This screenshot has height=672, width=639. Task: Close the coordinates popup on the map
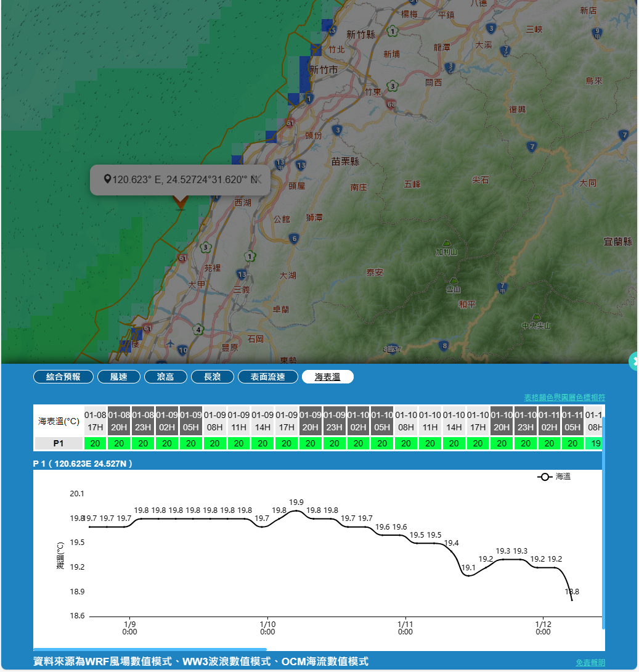pyautogui.click(x=258, y=179)
